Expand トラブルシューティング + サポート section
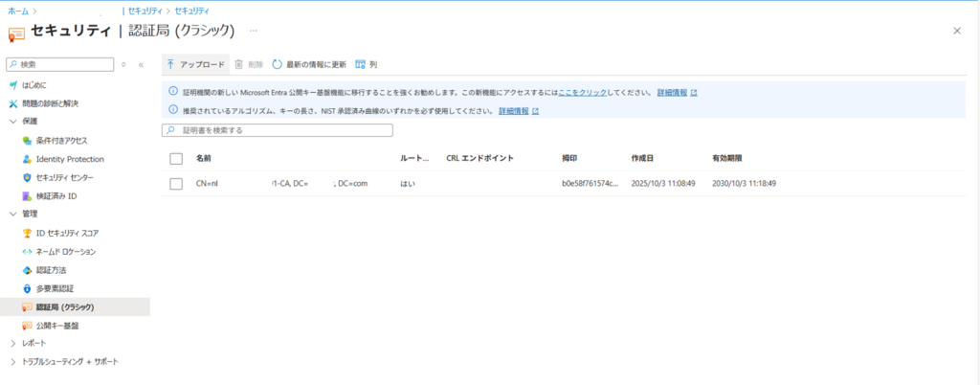 [13, 362]
